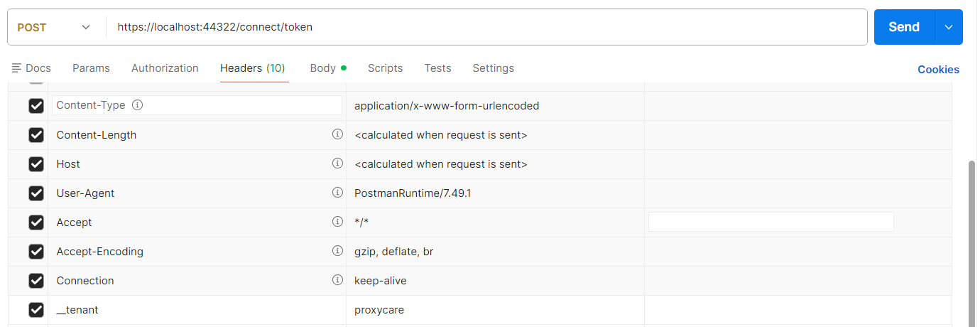Go to the Scripts tab
Screen dimensions: 980x327
pyautogui.click(x=385, y=68)
